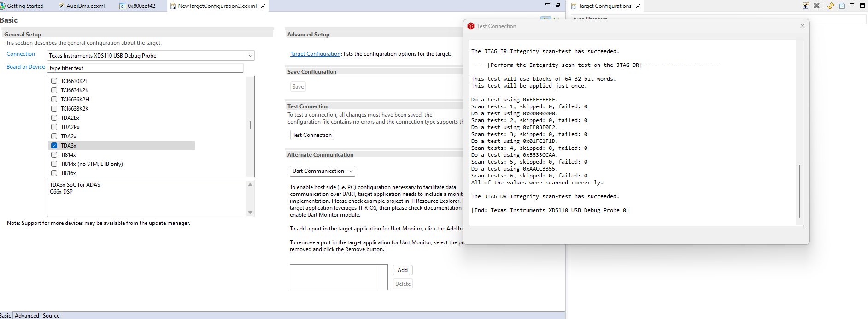Focus the Board or Device filter text field
868x319 pixels.
(145, 68)
